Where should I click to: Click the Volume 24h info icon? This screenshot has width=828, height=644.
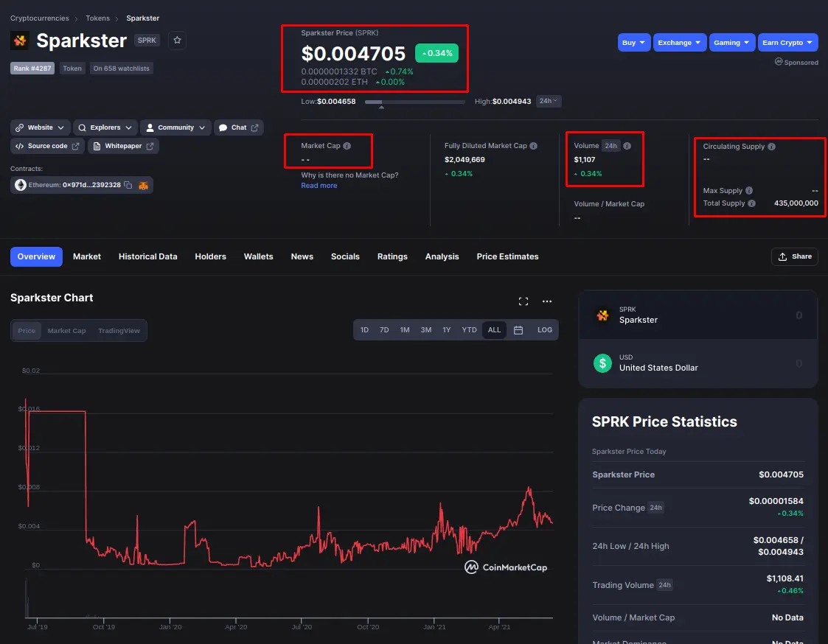tap(627, 146)
